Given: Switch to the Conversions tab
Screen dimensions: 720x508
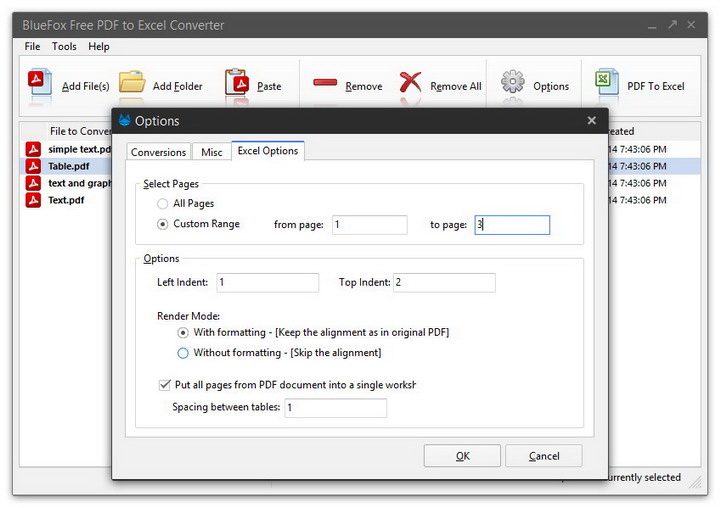Looking at the screenshot, I should click(158, 152).
